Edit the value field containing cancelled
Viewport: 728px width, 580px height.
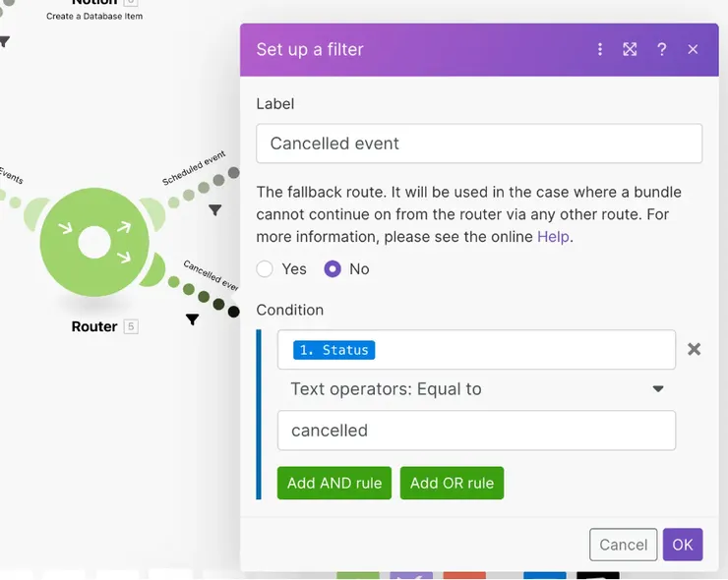pos(476,431)
